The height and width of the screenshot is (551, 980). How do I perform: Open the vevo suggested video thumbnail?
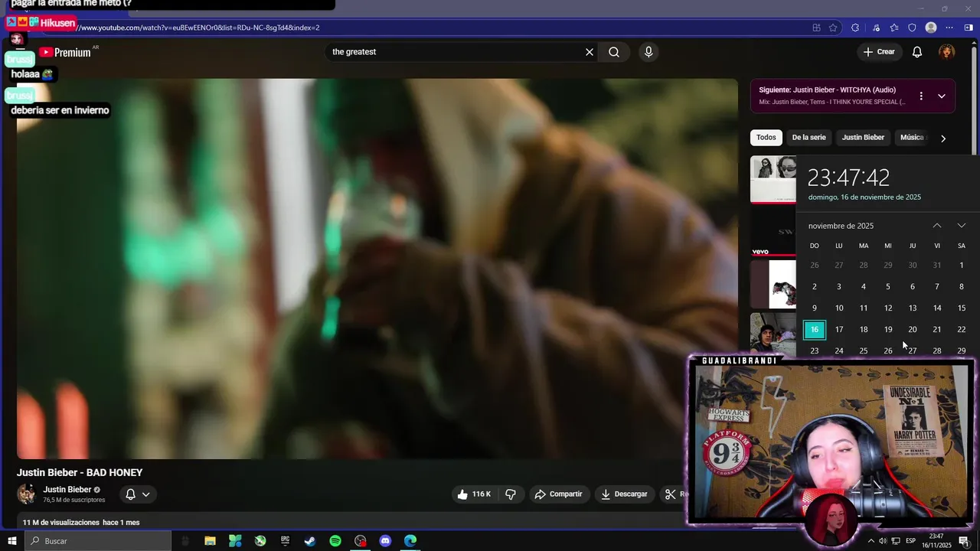pos(773,232)
